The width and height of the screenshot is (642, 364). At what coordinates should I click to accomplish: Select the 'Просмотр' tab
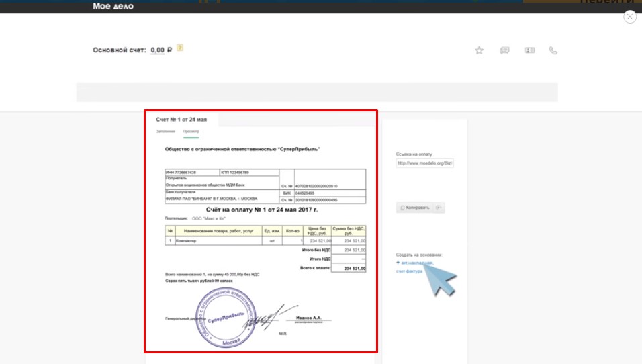point(191,131)
